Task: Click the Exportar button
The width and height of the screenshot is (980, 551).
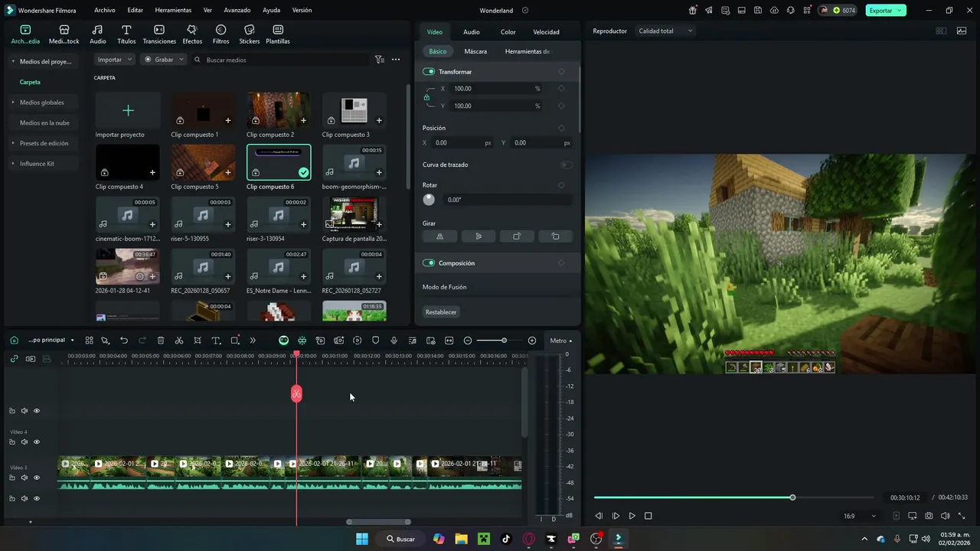Action: (886, 11)
